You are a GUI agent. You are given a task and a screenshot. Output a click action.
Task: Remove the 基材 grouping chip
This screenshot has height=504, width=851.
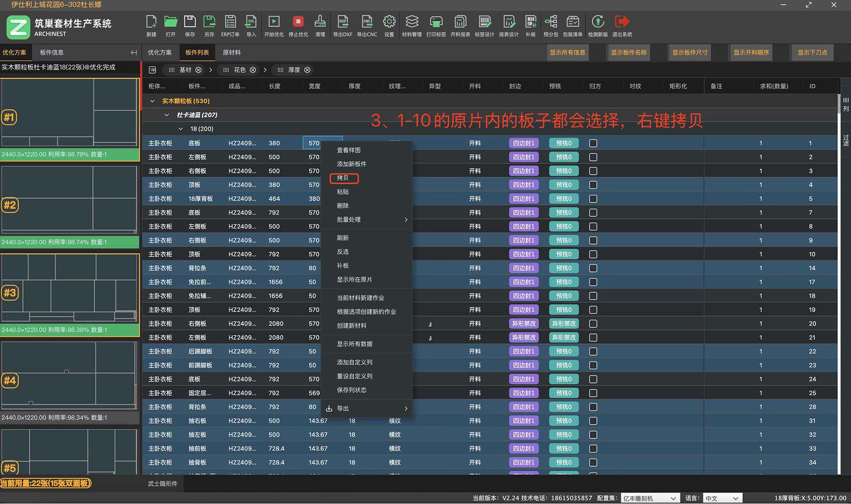199,70
